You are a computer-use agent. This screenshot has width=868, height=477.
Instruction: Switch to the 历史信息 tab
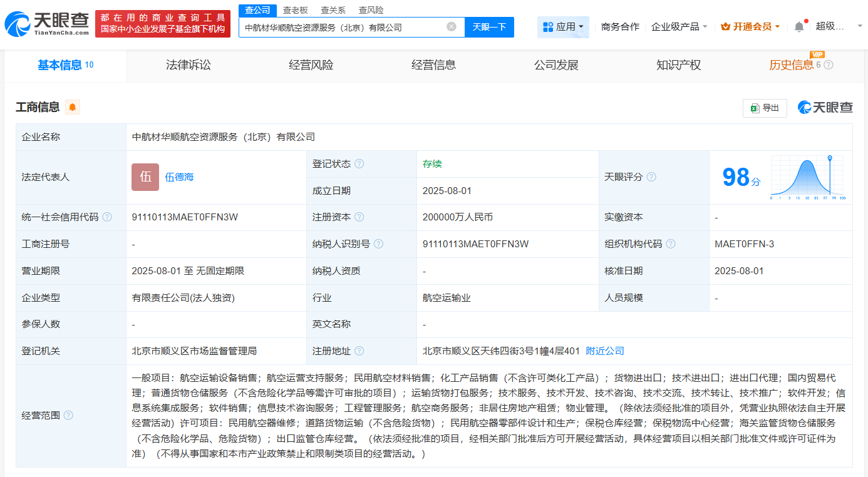792,65
